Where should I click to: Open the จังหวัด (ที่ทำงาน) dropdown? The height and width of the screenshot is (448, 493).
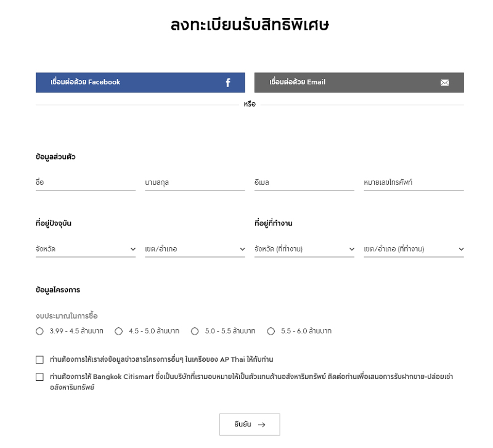tap(304, 250)
